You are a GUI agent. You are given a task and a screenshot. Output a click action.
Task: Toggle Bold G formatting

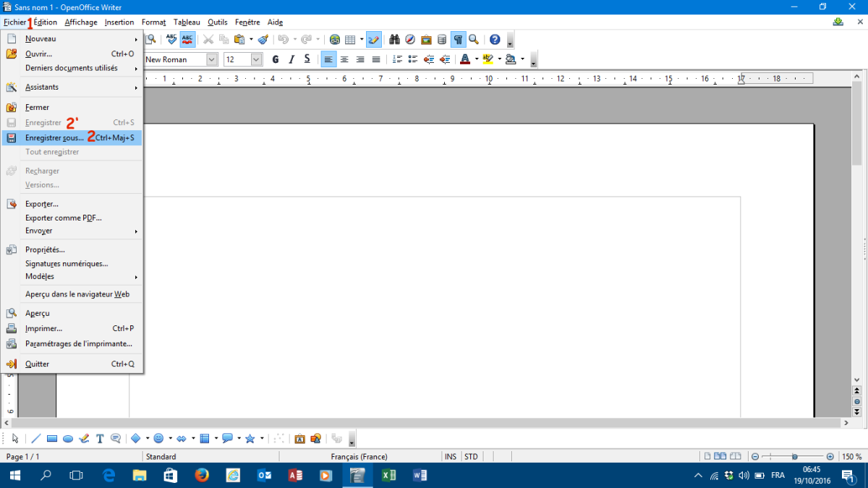276,59
